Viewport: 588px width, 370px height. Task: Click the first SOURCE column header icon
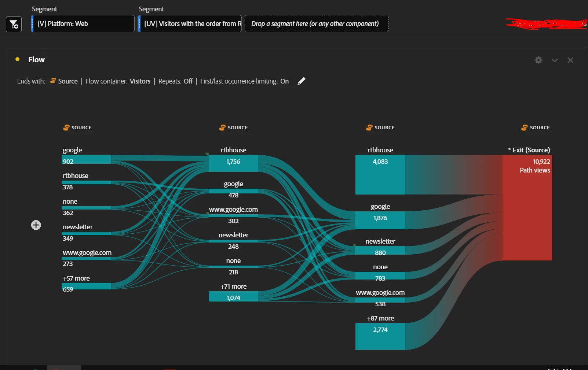(x=66, y=127)
